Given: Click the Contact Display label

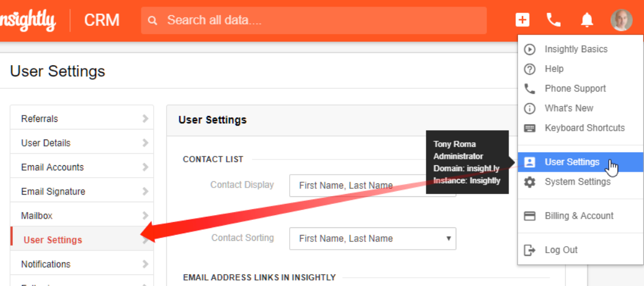Looking at the screenshot, I should point(242,185).
